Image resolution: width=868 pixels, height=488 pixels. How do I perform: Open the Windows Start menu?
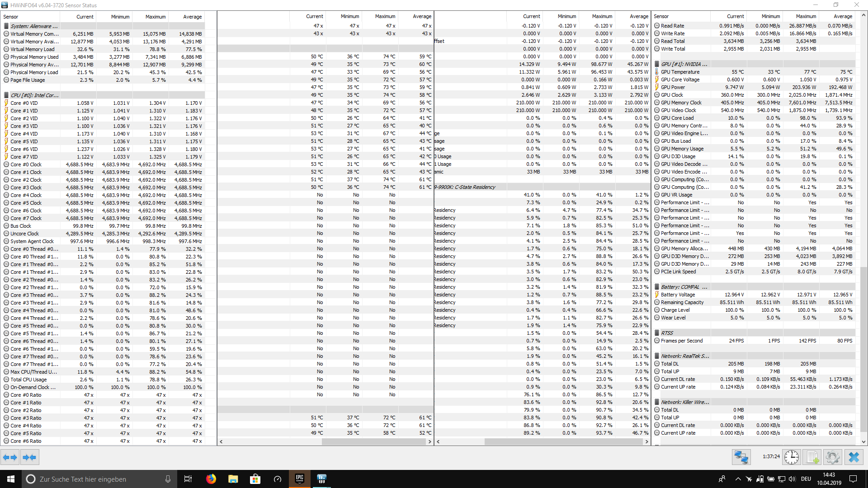tap(11, 479)
